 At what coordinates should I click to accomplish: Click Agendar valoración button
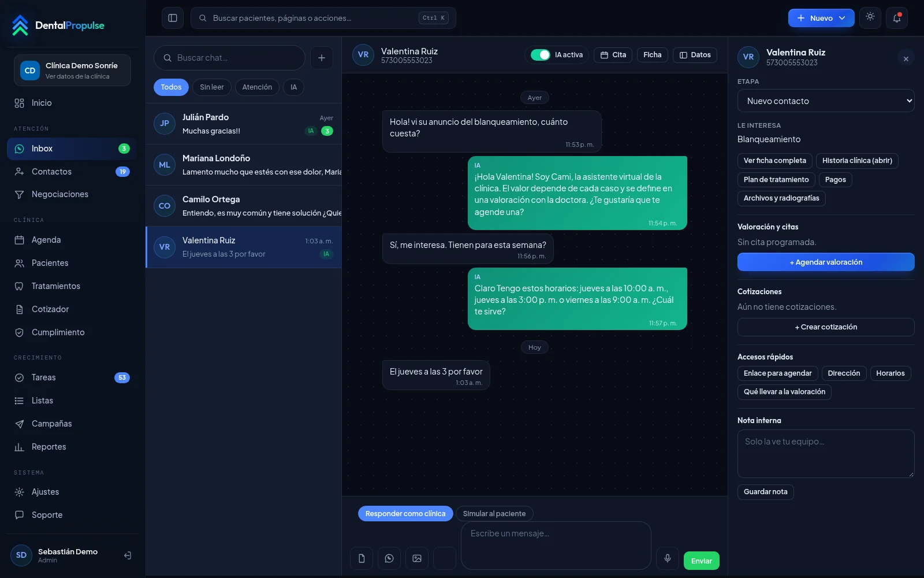[826, 262]
